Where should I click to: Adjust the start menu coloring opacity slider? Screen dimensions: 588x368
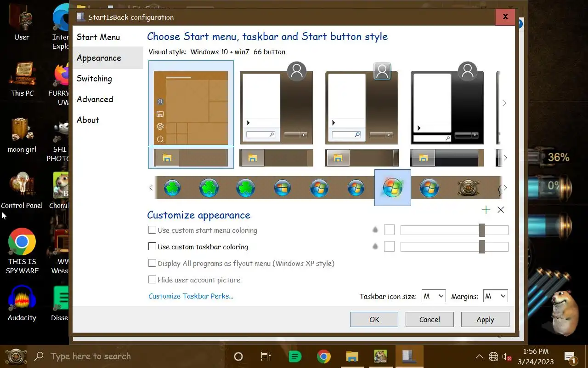[x=454, y=230]
